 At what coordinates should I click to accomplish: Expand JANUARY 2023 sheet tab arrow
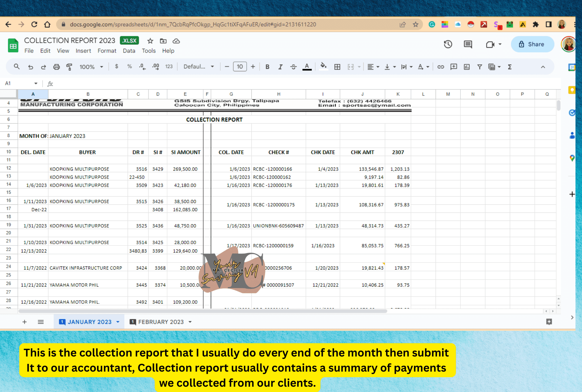118,322
